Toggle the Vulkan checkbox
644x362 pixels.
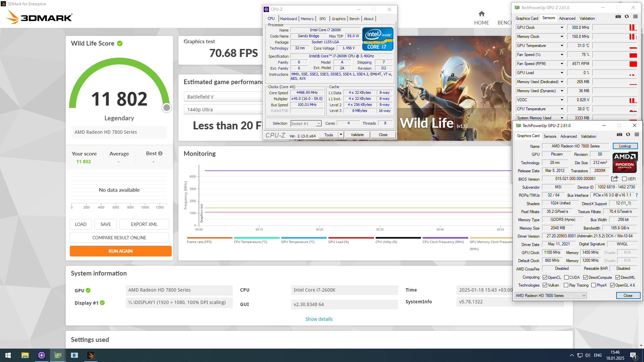[545, 285]
